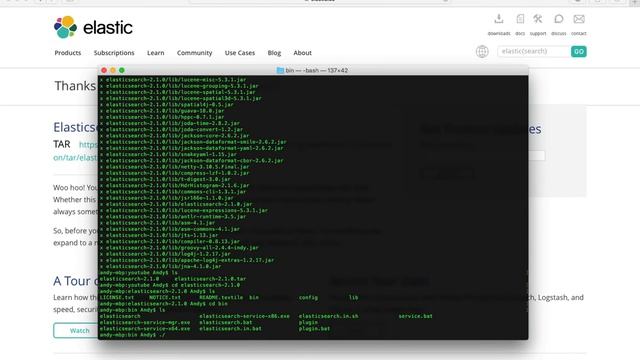
Task: Open the Blog page
Action: (274, 53)
